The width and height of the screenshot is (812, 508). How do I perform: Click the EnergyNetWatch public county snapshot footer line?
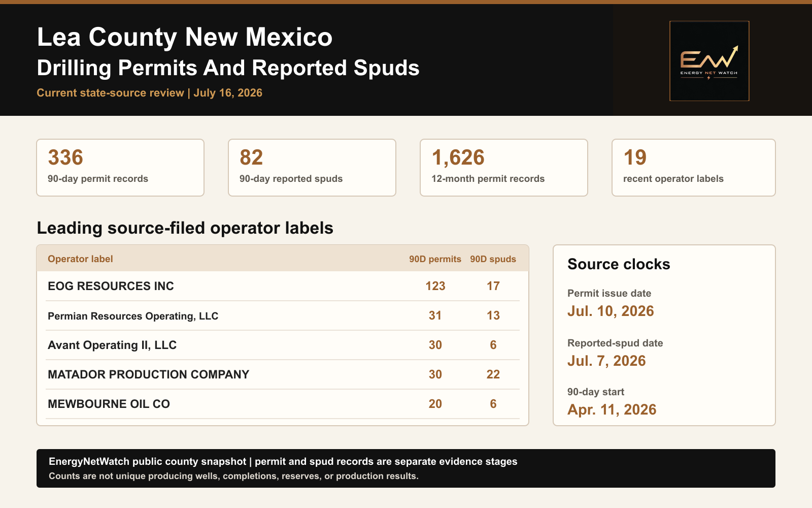click(283, 462)
